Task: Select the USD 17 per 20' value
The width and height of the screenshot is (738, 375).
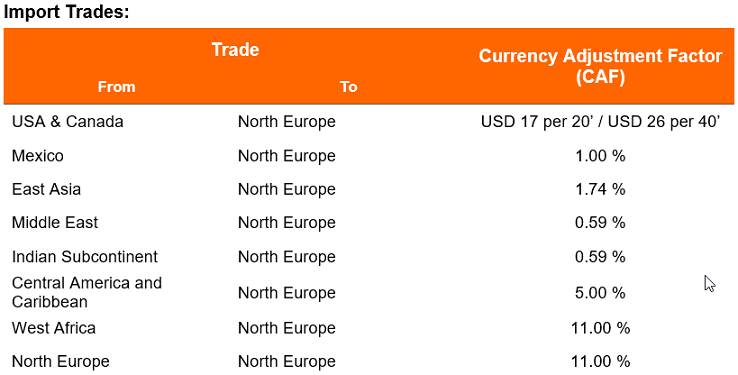Action: (x=539, y=122)
